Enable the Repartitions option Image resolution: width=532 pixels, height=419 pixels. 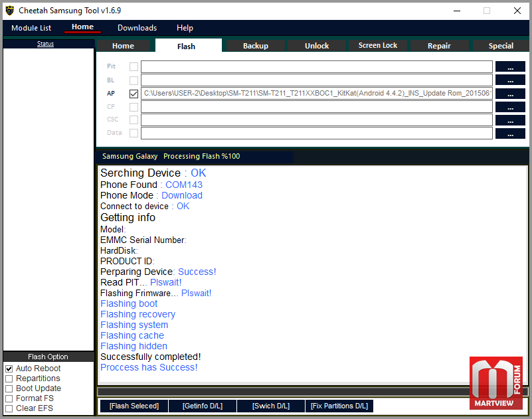(x=9, y=378)
